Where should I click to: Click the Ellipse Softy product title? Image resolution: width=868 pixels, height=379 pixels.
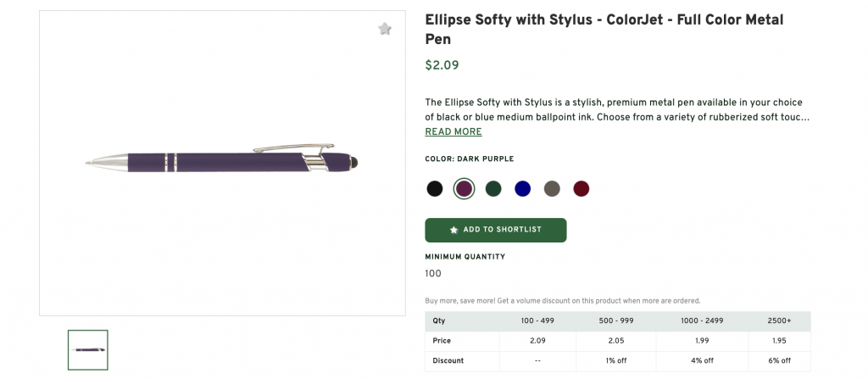click(604, 29)
